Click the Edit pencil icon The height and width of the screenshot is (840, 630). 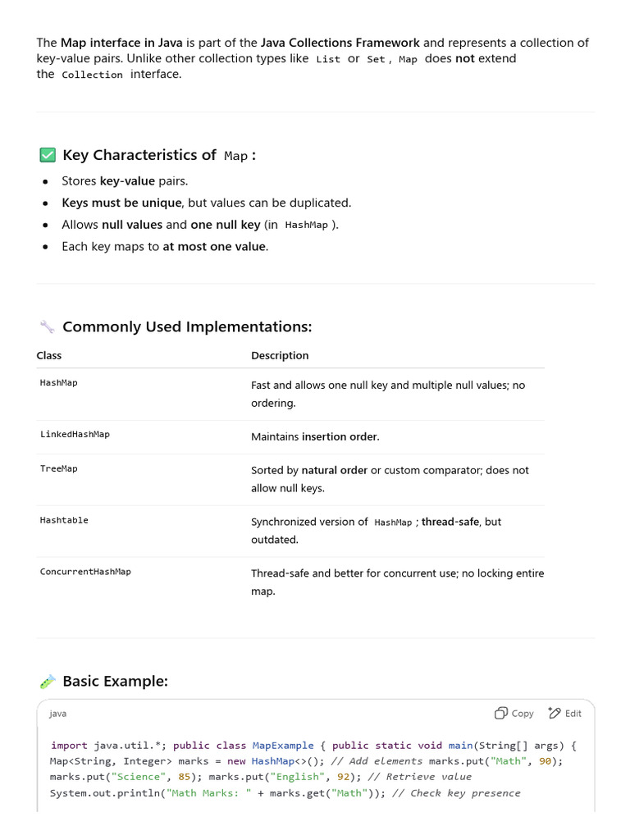pyautogui.click(x=555, y=713)
